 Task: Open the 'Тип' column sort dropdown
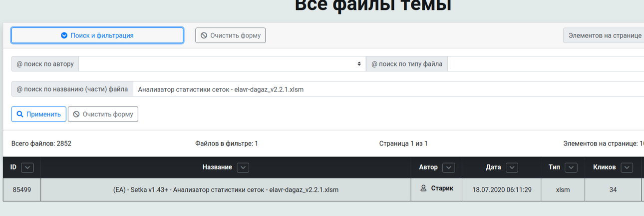(571, 167)
